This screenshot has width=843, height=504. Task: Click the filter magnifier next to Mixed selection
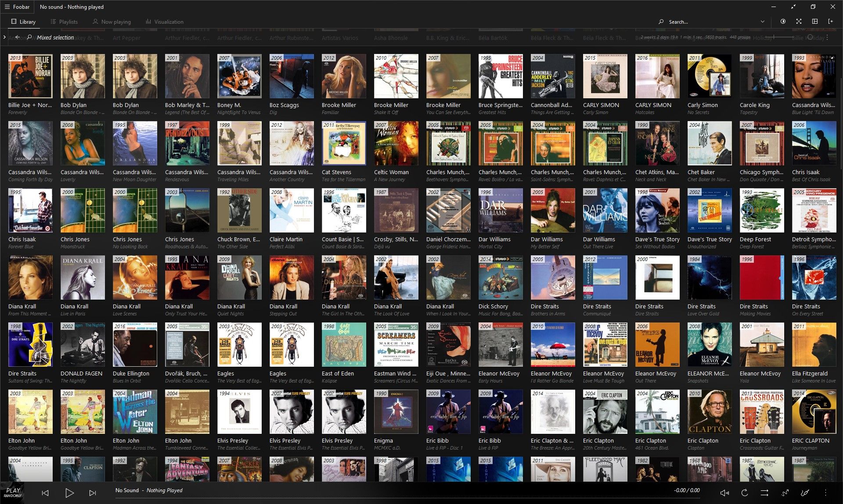[x=29, y=37]
